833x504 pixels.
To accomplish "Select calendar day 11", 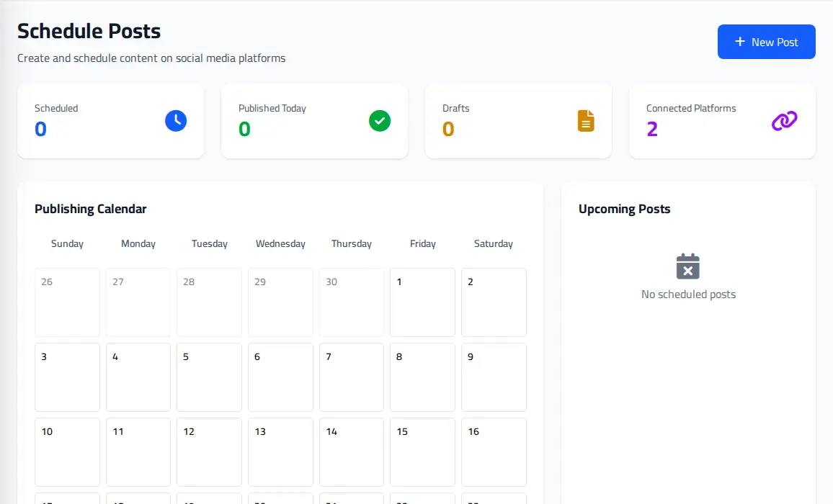I will tap(138, 452).
